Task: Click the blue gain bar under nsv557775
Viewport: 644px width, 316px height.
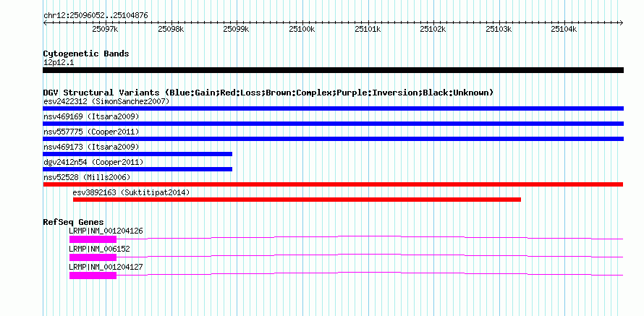Action: pyautogui.click(x=333, y=139)
